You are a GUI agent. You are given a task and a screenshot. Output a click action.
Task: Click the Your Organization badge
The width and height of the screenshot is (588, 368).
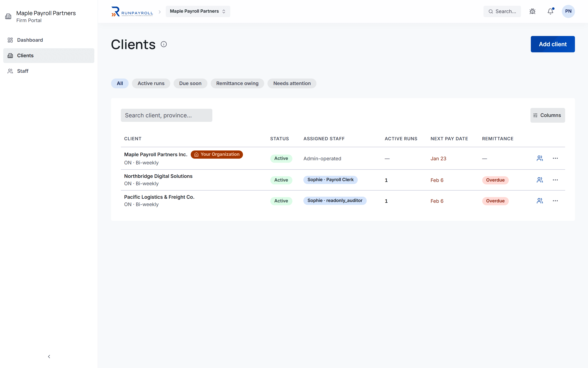pos(217,155)
